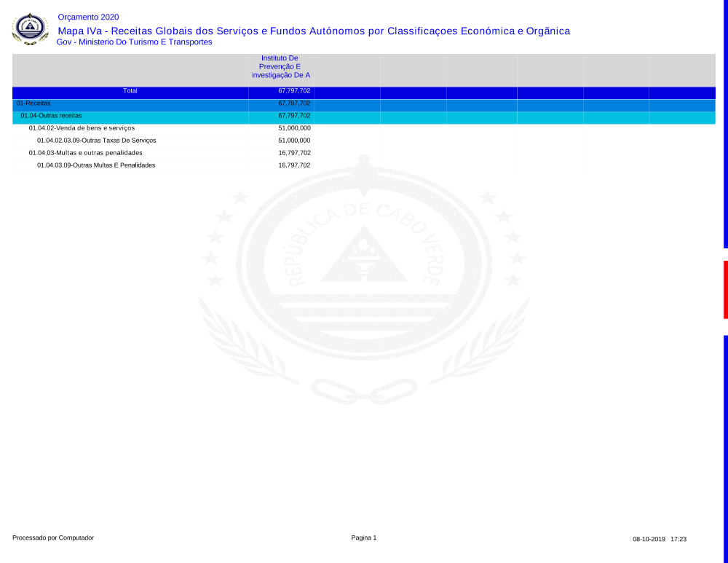This screenshot has width=728, height=563.
Task: Collapse the '01.04-Outras receitas' row
Action: (51, 116)
